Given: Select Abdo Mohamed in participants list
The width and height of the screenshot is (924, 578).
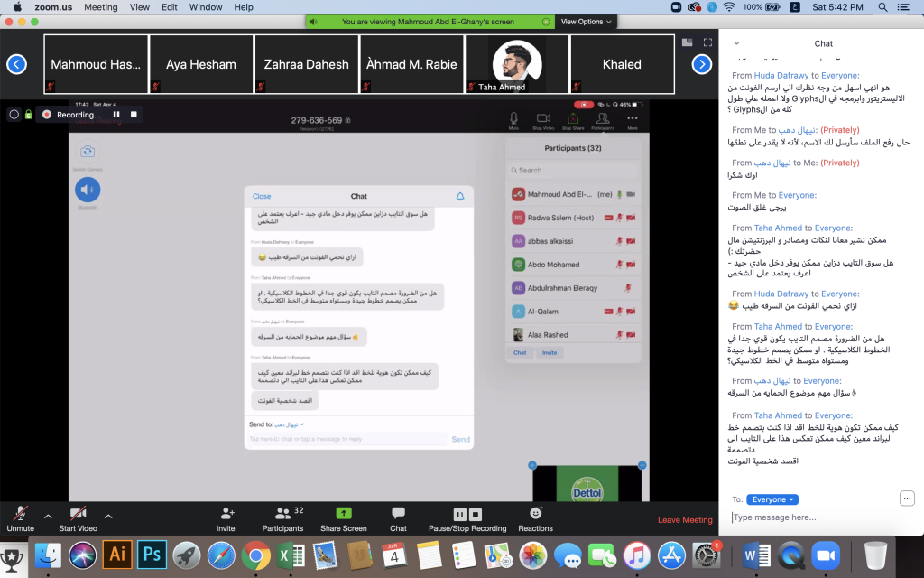Looking at the screenshot, I should 573,265.
